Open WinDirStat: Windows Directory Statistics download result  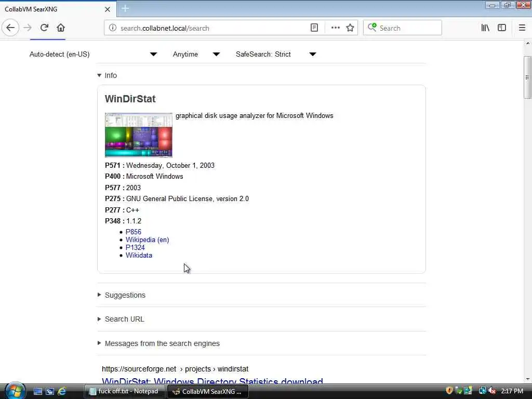tap(212, 381)
